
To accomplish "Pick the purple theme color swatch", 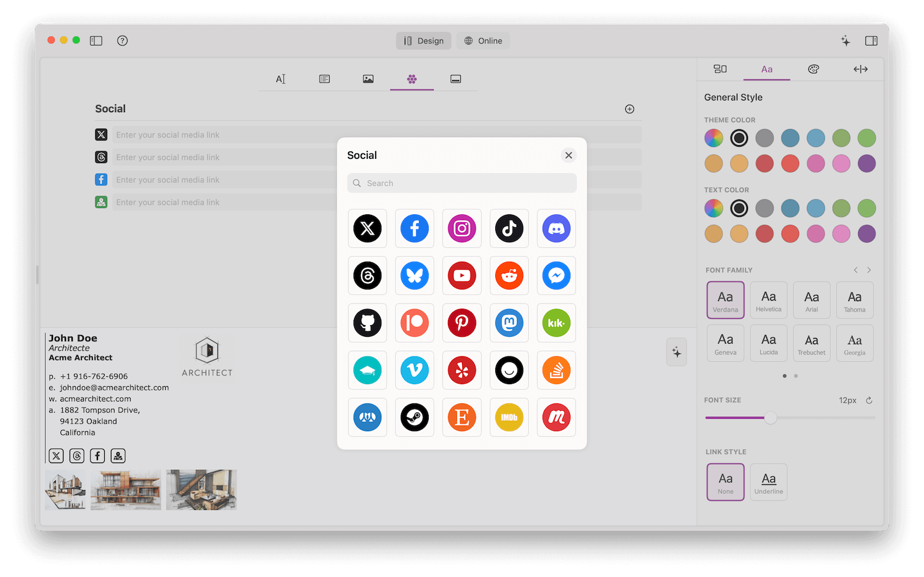I will [x=867, y=163].
